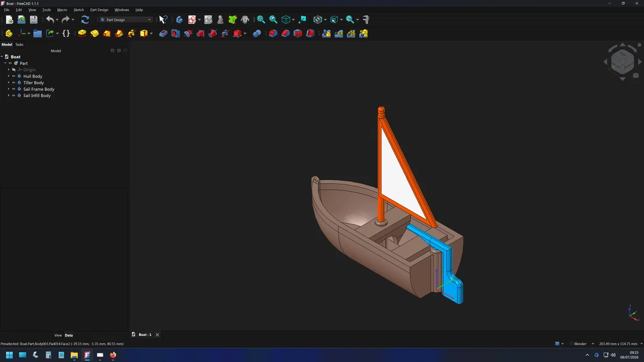Switch to the View property tab
This screenshot has height=362, width=644.
coord(58,335)
